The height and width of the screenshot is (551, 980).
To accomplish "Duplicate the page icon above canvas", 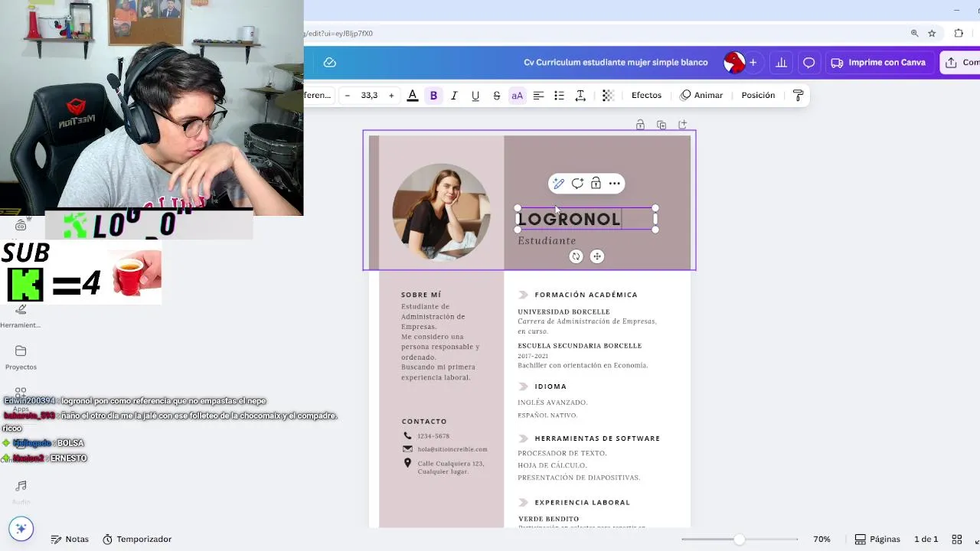I will click(661, 125).
